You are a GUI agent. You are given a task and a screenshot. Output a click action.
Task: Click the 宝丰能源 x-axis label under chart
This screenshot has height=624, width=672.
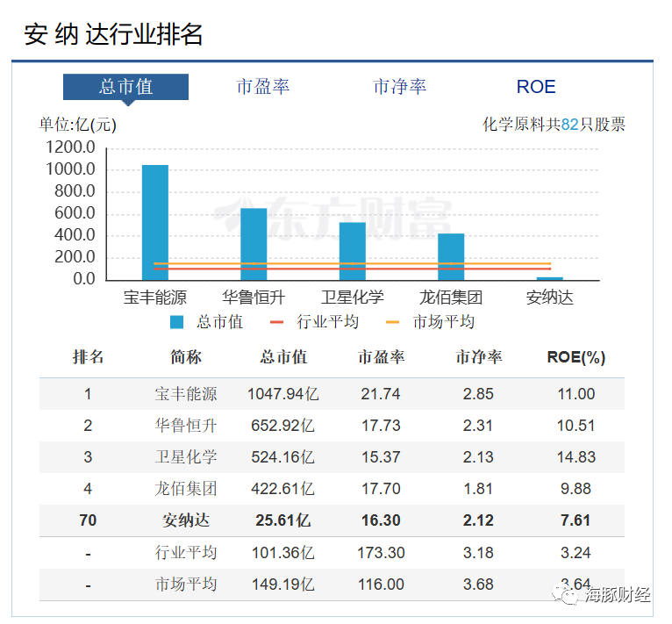point(155,298)
